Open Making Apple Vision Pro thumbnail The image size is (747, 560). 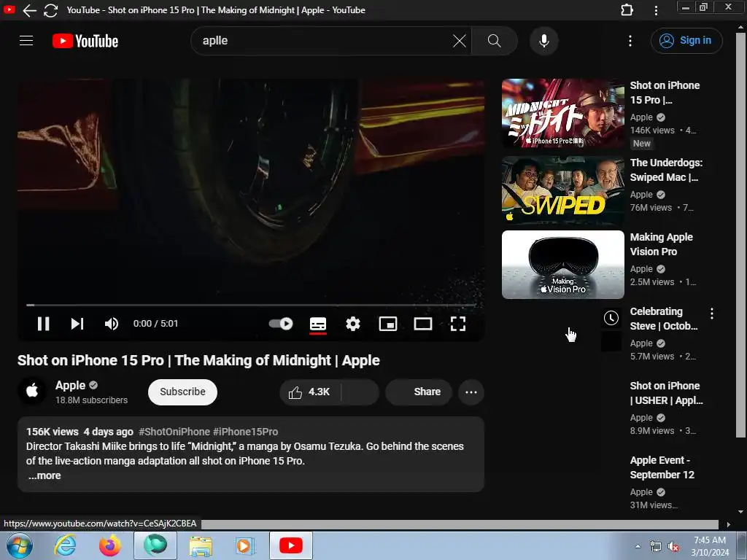[562, 264]
